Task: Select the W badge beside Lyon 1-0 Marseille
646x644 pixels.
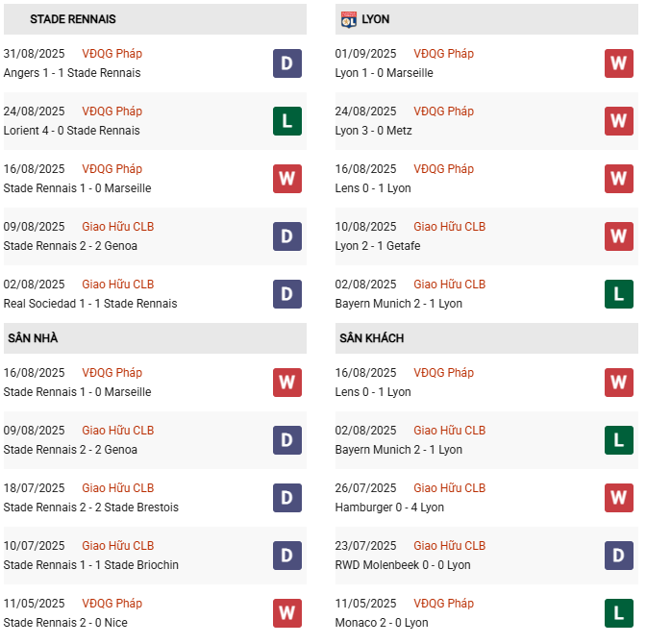Action: click(618, 63)
